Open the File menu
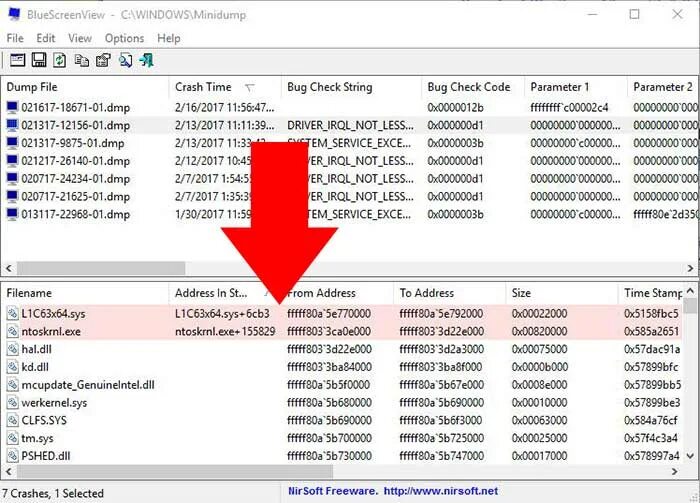This screenshot has height=503, width=700. tap(15, 38)
